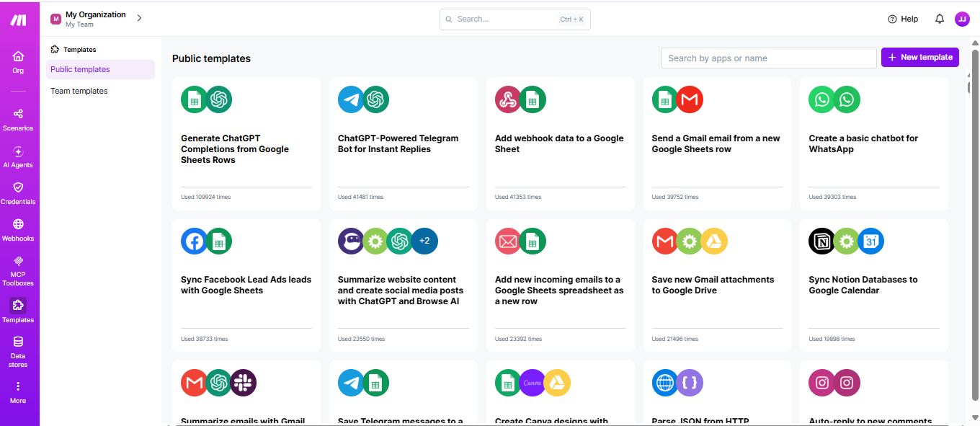Open Sync Notion Databases to Google Calendar template
980x426 pixels.
pyautogui.click(x=874, y=285)
